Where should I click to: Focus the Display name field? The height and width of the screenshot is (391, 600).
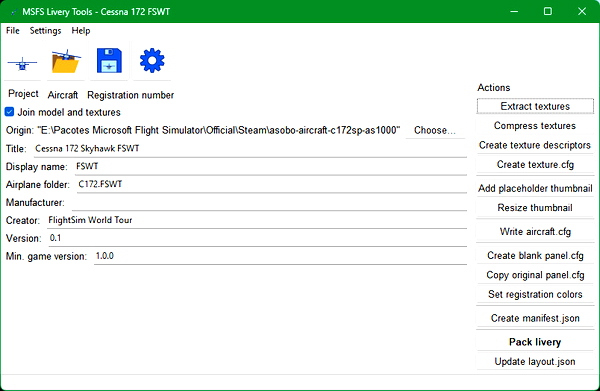[271, 166]
